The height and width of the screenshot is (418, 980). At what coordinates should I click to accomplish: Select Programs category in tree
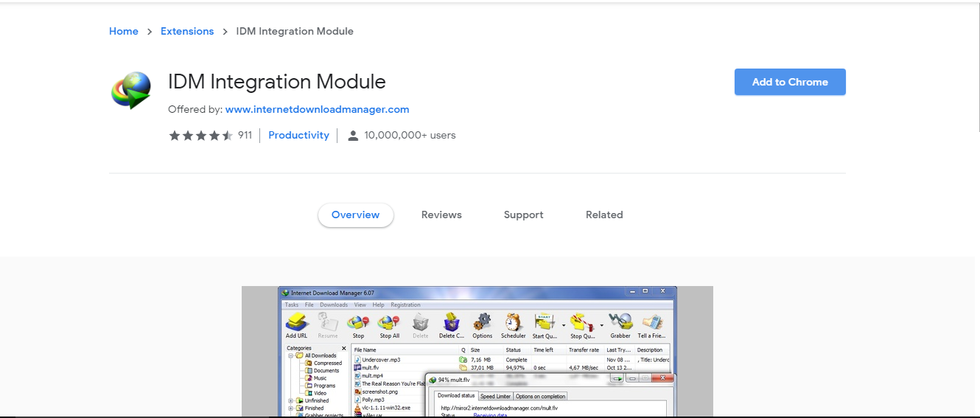[320, 386]
